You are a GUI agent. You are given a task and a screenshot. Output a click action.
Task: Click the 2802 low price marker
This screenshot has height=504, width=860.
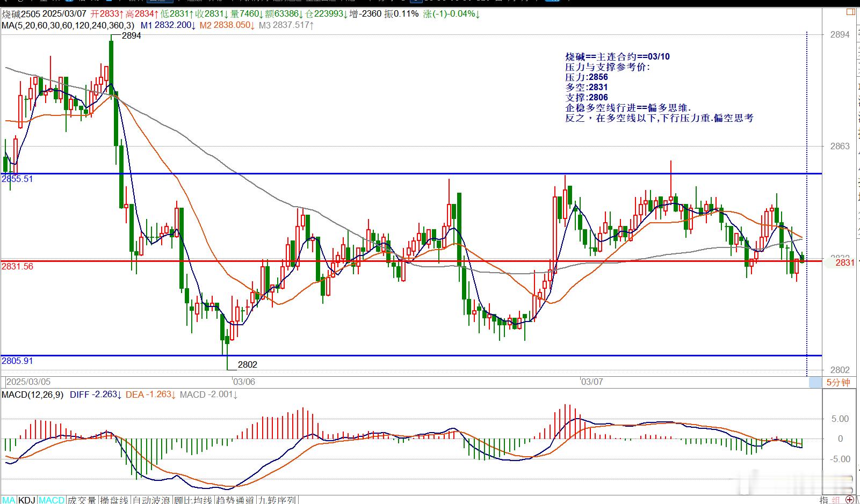248,364
